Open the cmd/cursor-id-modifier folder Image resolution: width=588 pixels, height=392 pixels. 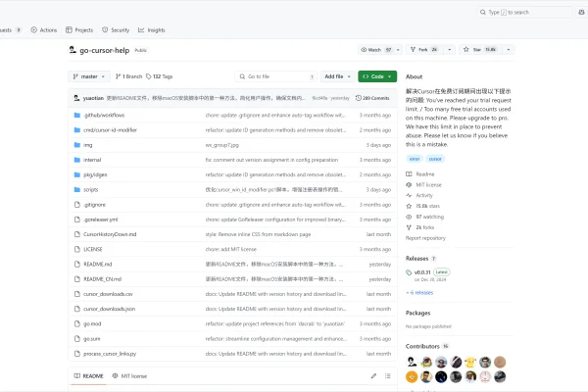click(x=110, y=130)
